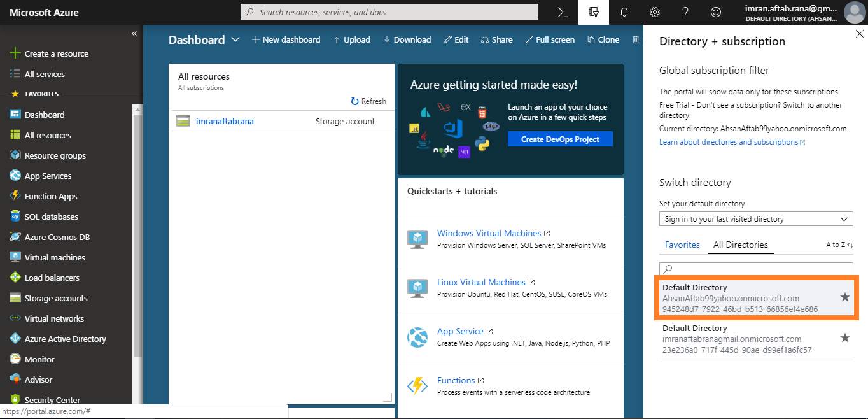
Task: Open Virtual machines from the sidebar
Action: 53,257
